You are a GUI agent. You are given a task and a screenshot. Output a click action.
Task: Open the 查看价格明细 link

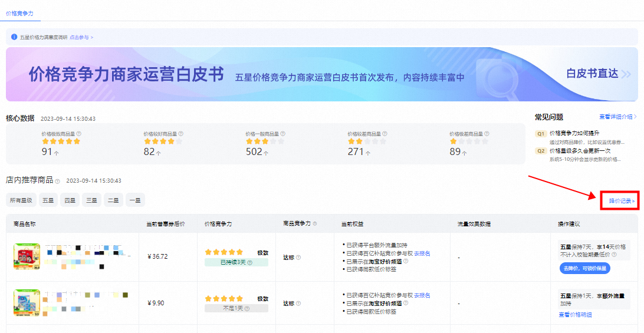575,315
